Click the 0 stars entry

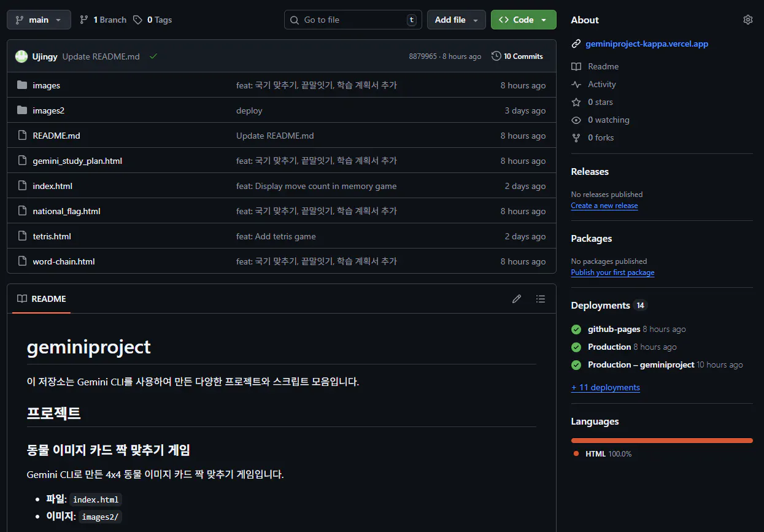600,102
